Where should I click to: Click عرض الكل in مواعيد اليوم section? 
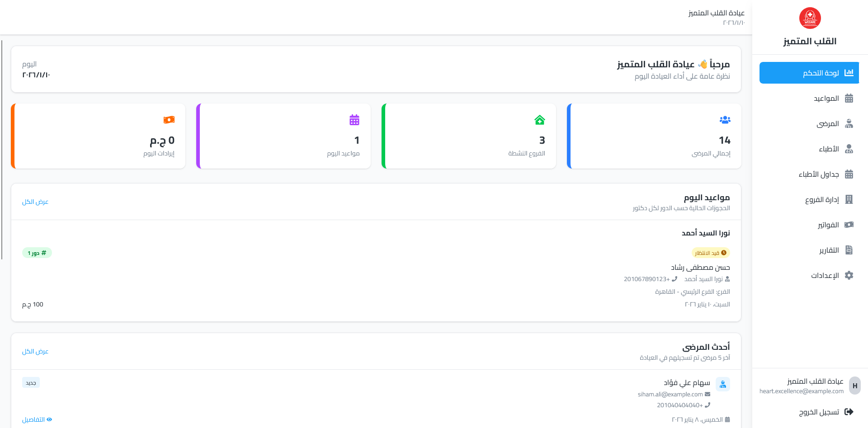(x=35, y=202)
